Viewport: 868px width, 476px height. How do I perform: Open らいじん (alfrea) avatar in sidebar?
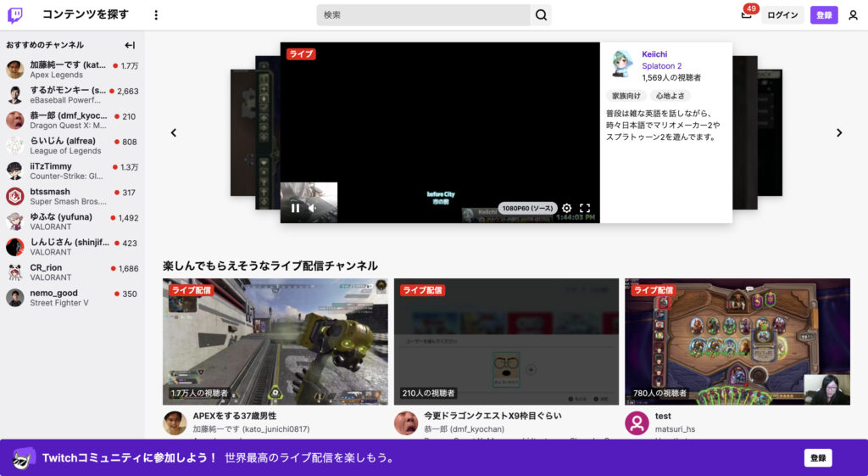coord(15,145)
